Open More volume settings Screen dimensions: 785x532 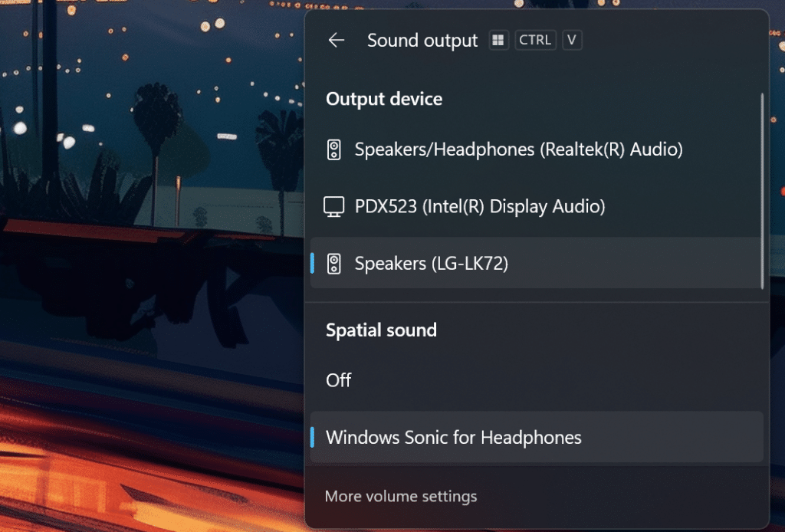pyautogui.click(x=401, y=497)
